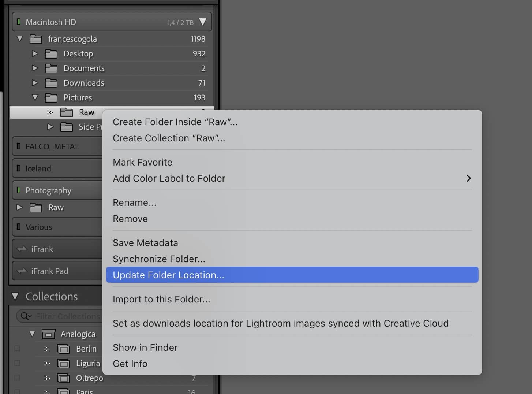The image size is (532, 394).
Task: Click the Analogica collection set icon
Action: pyautogui.click(x=48, y=334)
